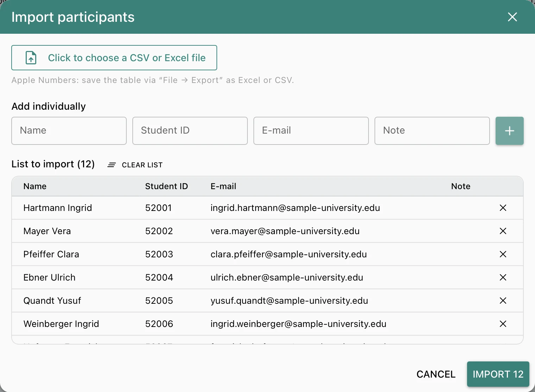Click into the Note input field

[x=432, y=131]
